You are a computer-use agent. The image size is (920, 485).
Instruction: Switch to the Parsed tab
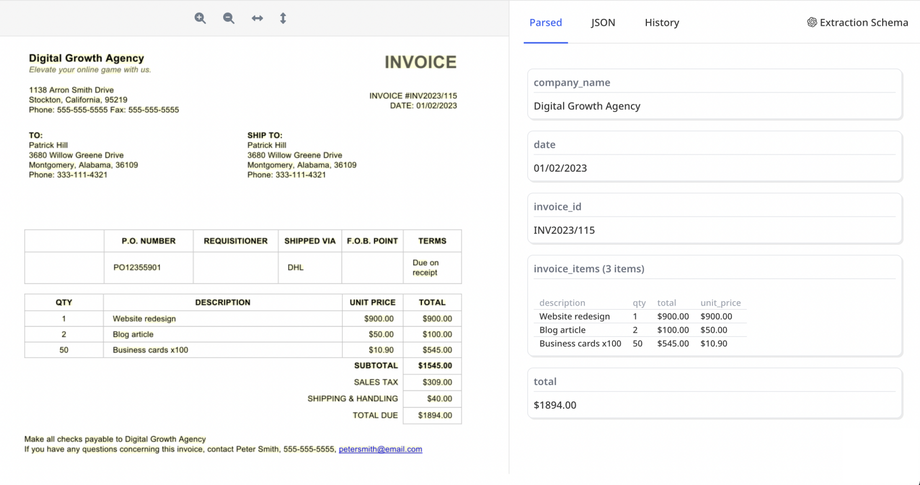[x=545, y=22]
